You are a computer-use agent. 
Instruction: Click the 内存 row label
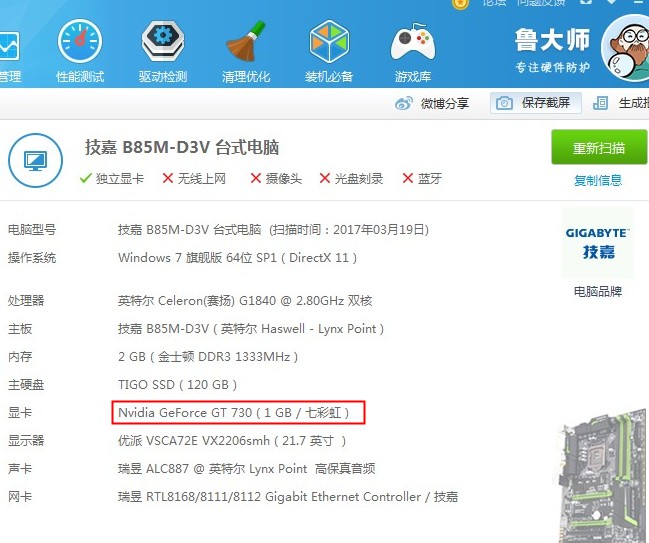click(20, 357)
